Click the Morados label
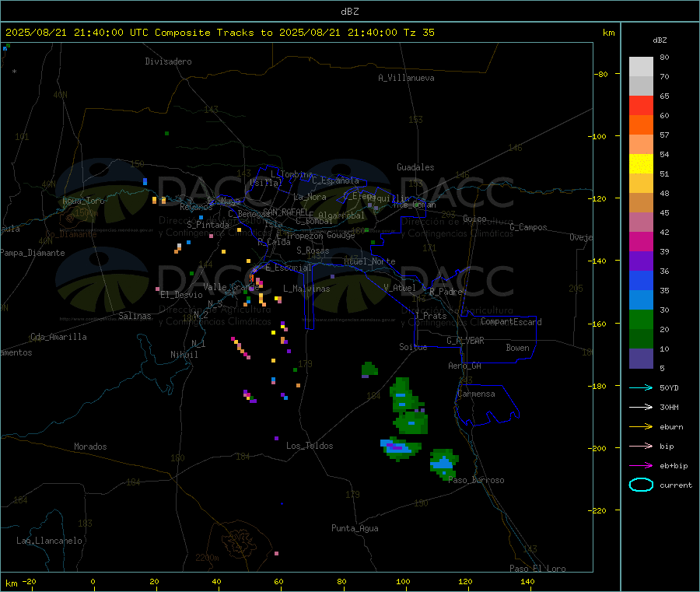This screenshot has height=592, width=700. (x=90, y=447)
